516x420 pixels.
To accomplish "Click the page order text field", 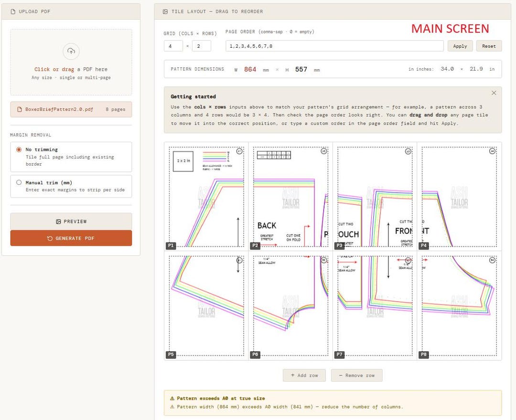I will pyautogui.click(x=334, y=46).
